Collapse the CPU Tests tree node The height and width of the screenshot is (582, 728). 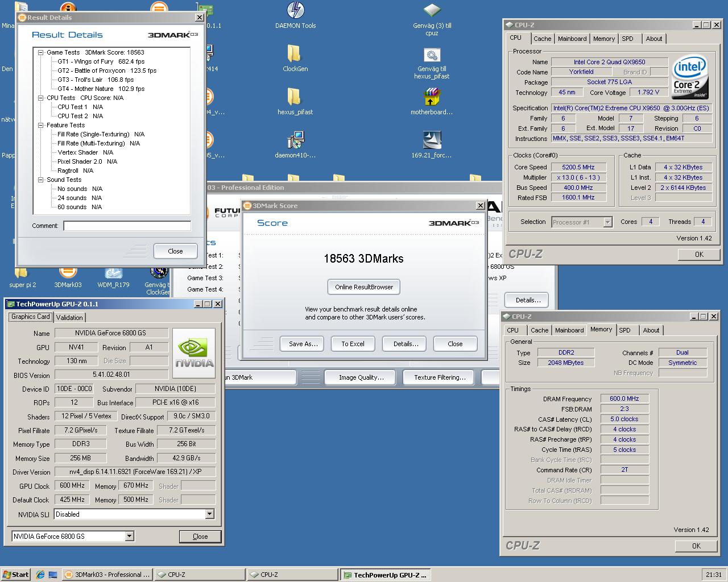(x=41, y=98)
